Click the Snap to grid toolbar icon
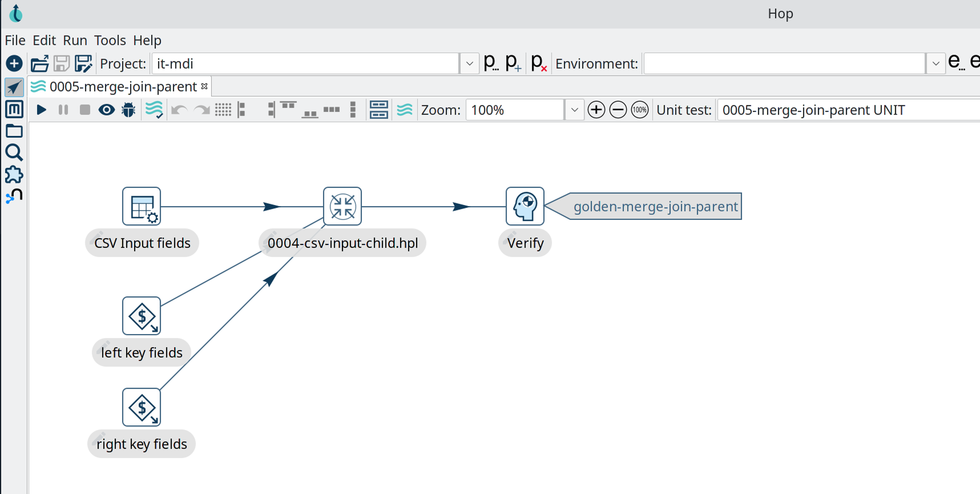 pyautogui.click(x=223, y=110)
